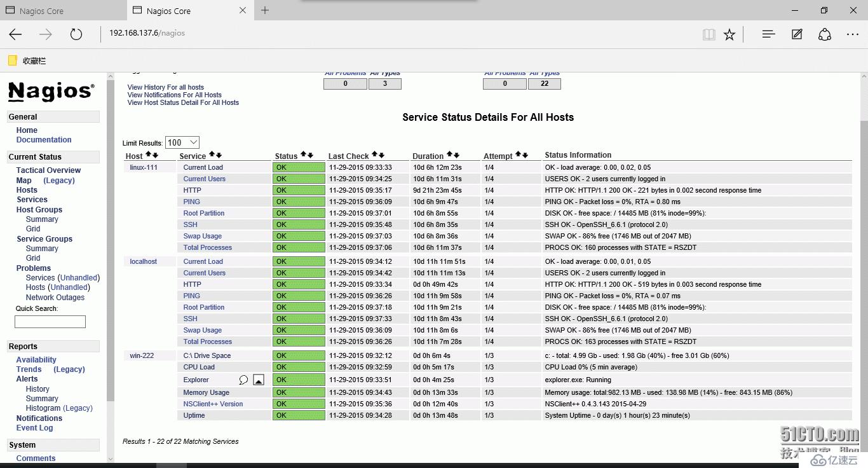Go back with browser back arrow
Image resolution: width=868 pixels, height=468 pixels.
pyautogui.click(x=16, y=34)
